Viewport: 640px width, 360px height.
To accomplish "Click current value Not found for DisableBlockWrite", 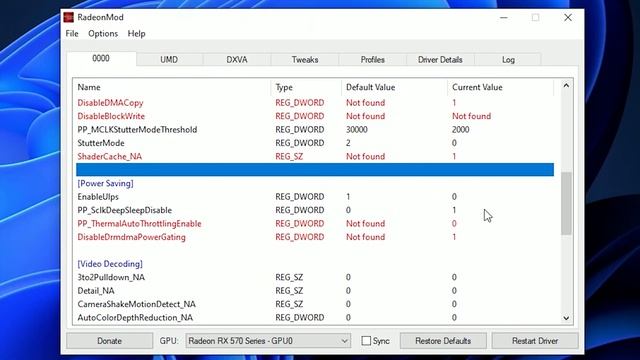I will (471, 116).
